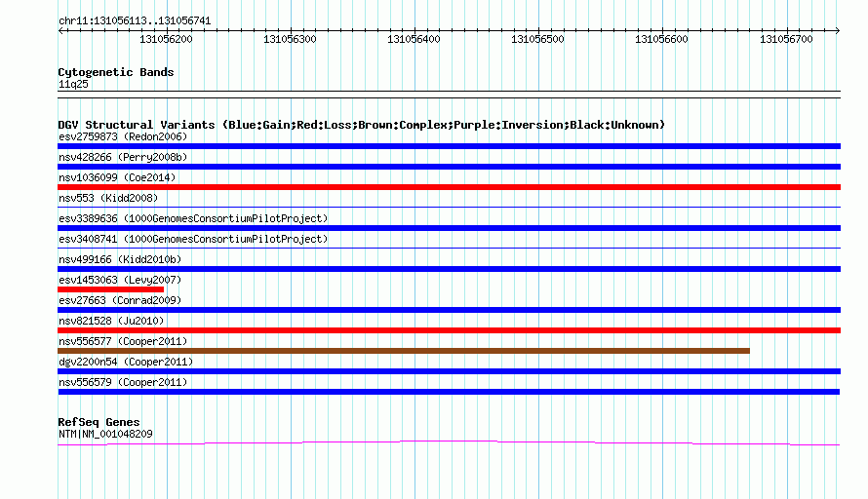Screen dimensions: 868x499
Task: Click the left arrow end of ruler
Action: pyautogui.click(x=60, y=30)
